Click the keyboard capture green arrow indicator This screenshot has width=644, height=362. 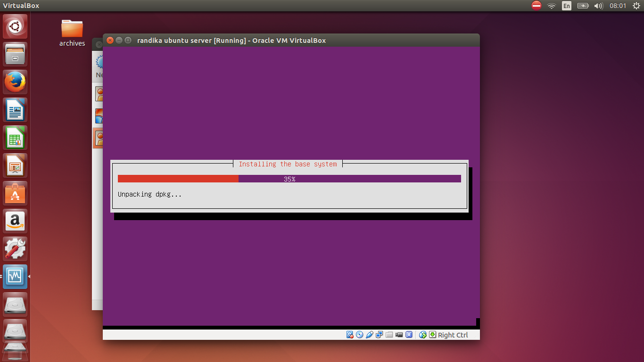[x=432, y=335]
